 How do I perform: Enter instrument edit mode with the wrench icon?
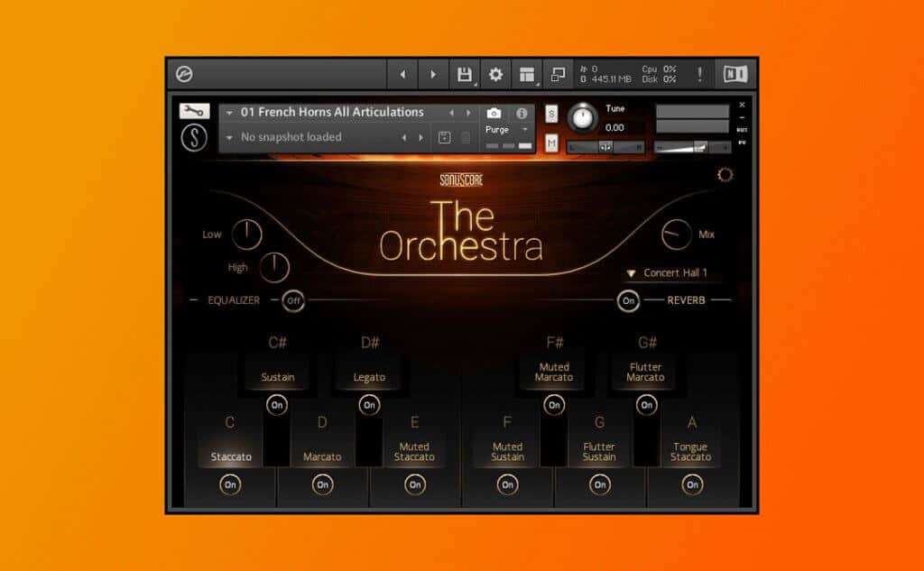(194, 111)
